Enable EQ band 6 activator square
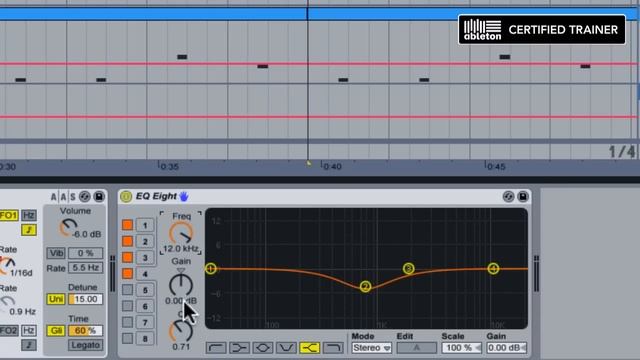 (x=127, y=306)
